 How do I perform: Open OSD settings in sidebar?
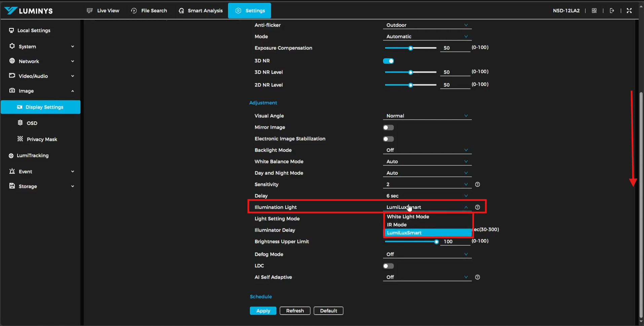[32, 123]
